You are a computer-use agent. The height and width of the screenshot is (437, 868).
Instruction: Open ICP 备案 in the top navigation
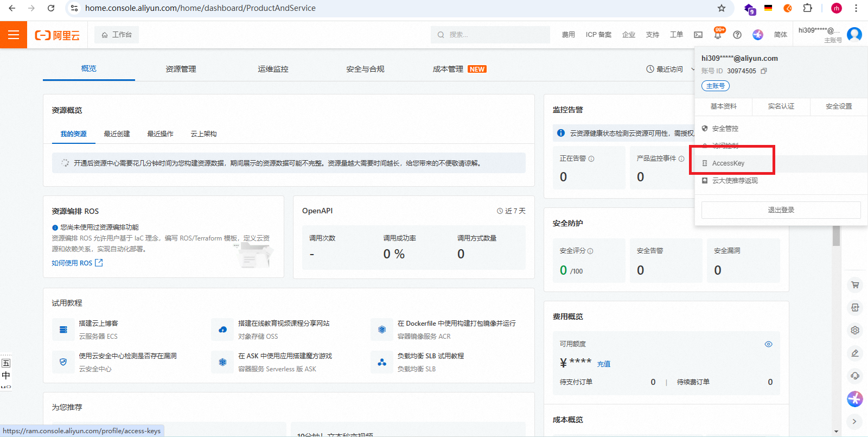click(598, 35)
